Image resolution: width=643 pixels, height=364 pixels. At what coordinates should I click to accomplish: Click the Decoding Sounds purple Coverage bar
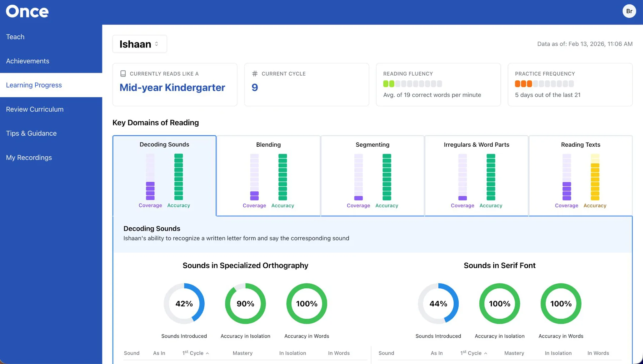pos(150,177)
